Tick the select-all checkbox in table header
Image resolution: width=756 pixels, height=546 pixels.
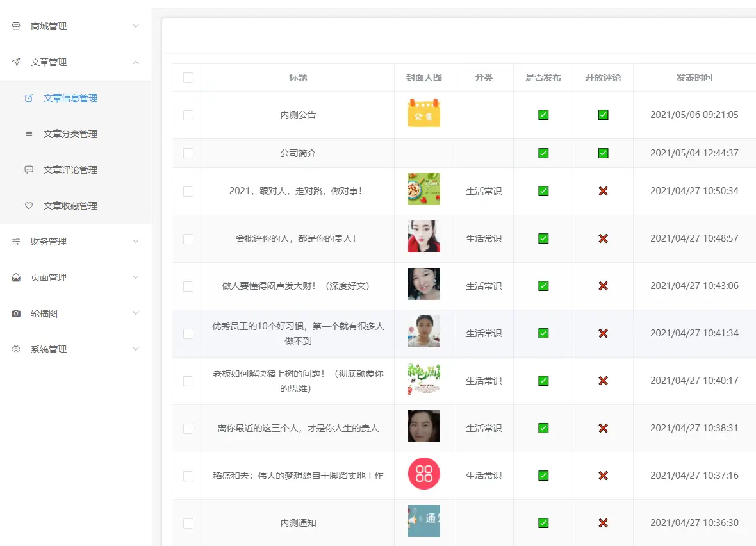(x=188, y=78)
